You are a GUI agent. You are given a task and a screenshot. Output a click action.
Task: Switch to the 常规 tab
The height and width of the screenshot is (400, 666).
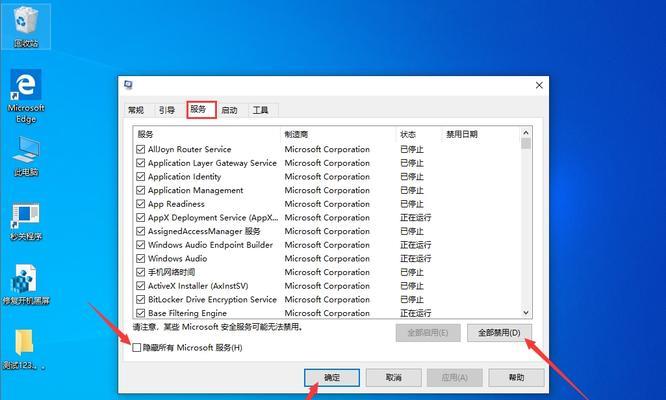click(136, 110)
